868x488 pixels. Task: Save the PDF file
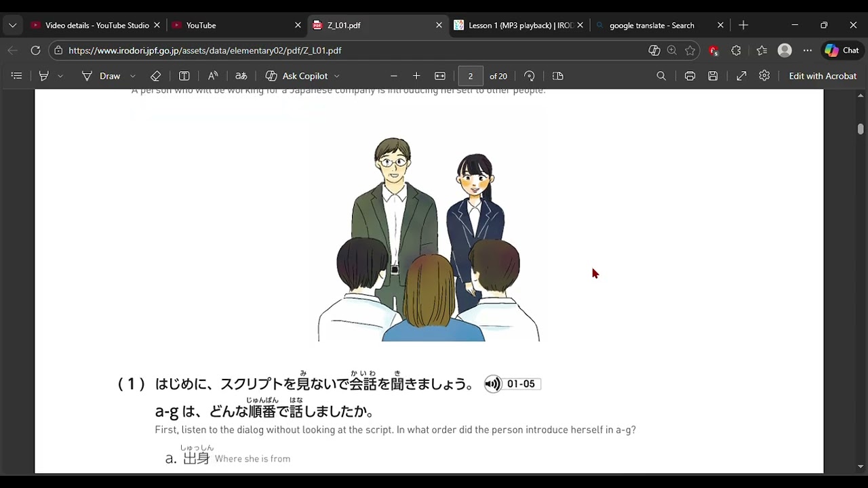tap(713, 76)
